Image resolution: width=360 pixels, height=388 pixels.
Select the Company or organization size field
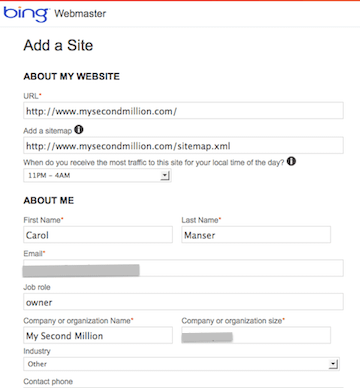pos(256,335)
